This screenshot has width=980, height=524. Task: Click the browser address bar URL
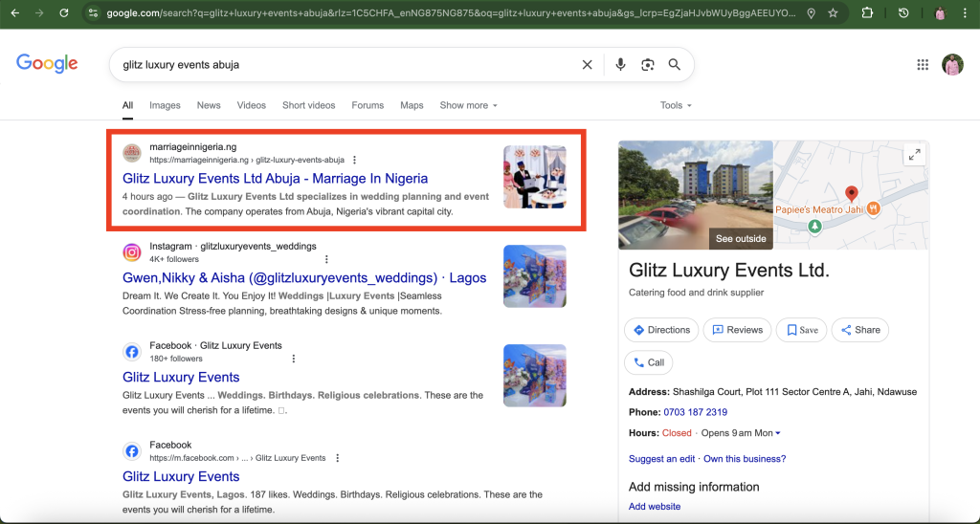tap(452, 13)
